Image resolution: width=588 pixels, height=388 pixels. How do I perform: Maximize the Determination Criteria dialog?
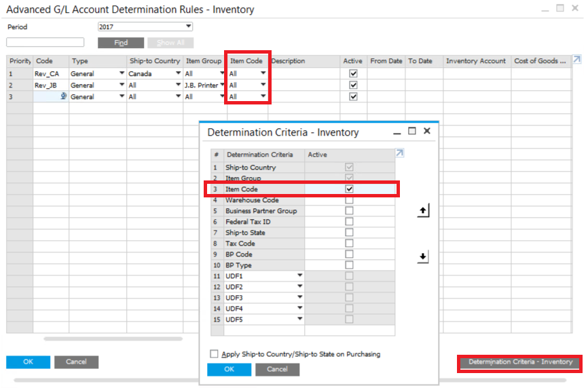pos(412,131)
